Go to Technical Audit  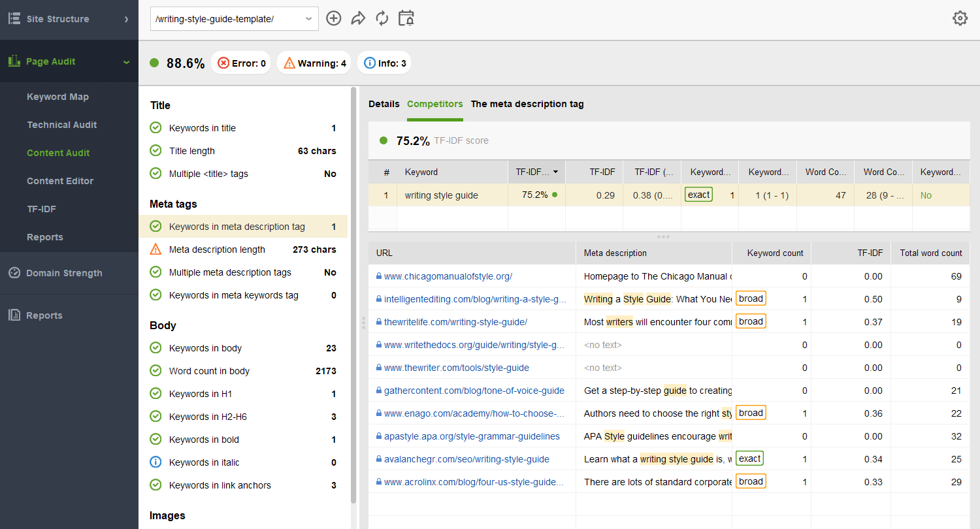coord(62,125)
